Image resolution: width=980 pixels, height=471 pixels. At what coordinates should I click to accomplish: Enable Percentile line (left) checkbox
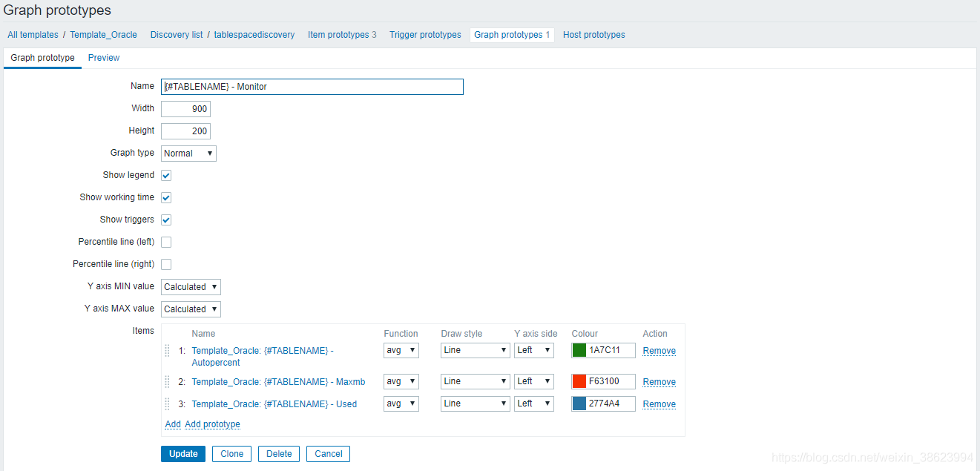[x=166, y=243]
